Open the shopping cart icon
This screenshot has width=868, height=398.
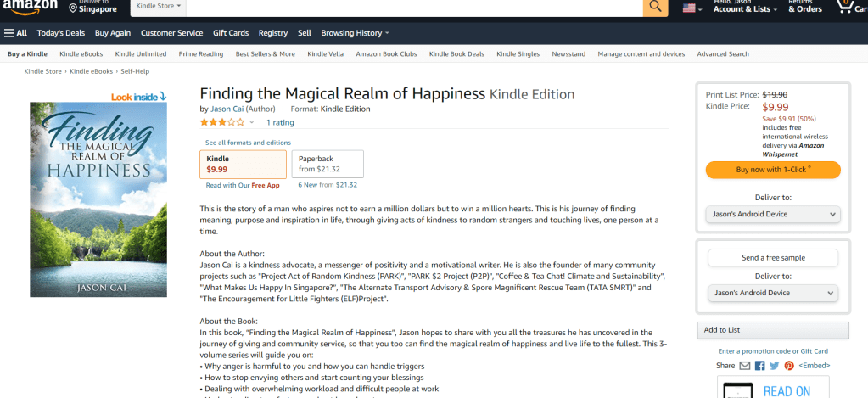(x=850, y=8)
